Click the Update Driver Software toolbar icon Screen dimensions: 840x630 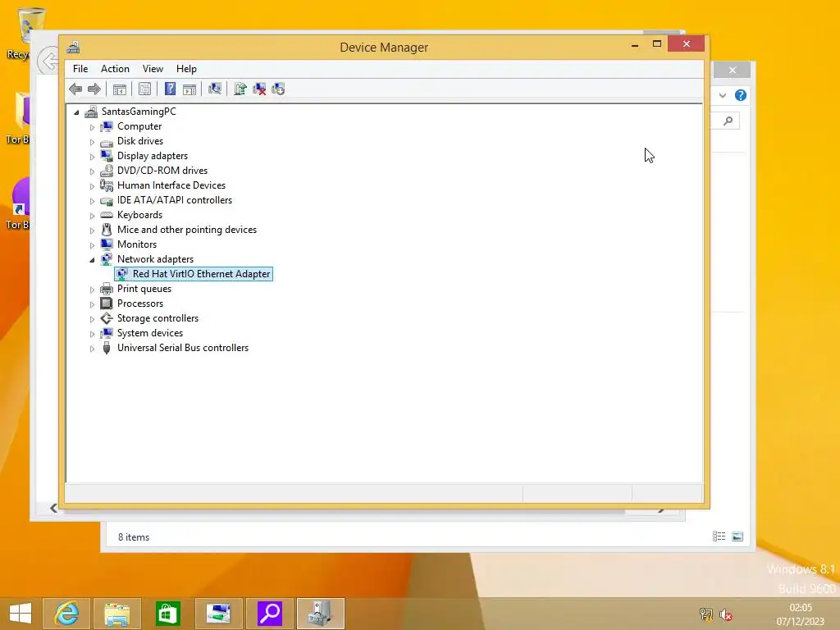pos(240,89)
